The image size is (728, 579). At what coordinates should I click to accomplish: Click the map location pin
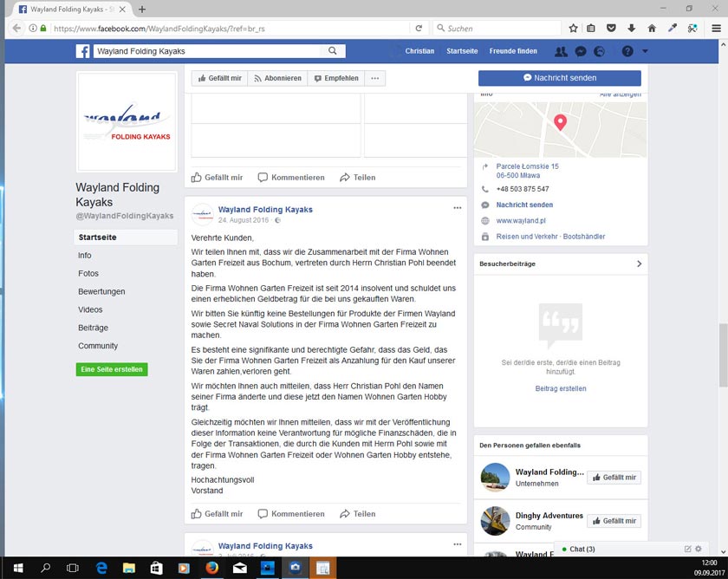[561, 122]
